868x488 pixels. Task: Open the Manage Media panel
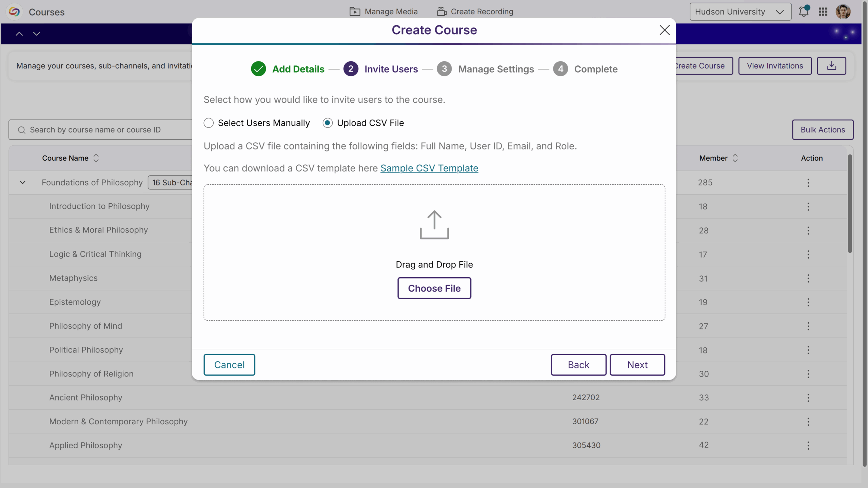[x=383, y=11]
